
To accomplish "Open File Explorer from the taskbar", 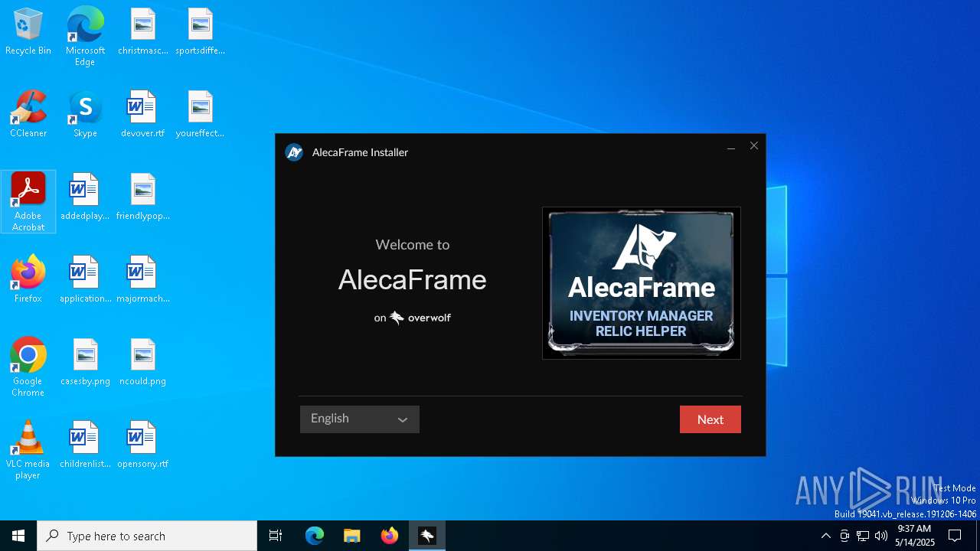I will [352, 536].
